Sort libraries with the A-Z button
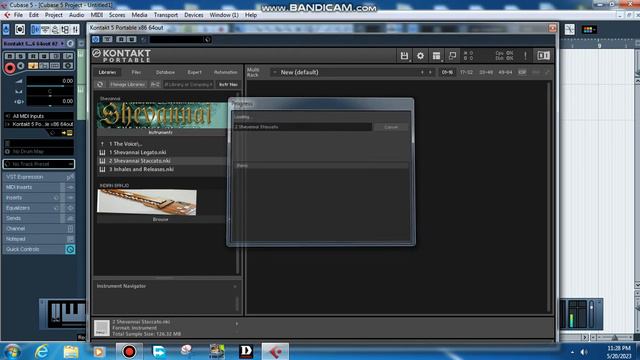 [x=155, y=84]
